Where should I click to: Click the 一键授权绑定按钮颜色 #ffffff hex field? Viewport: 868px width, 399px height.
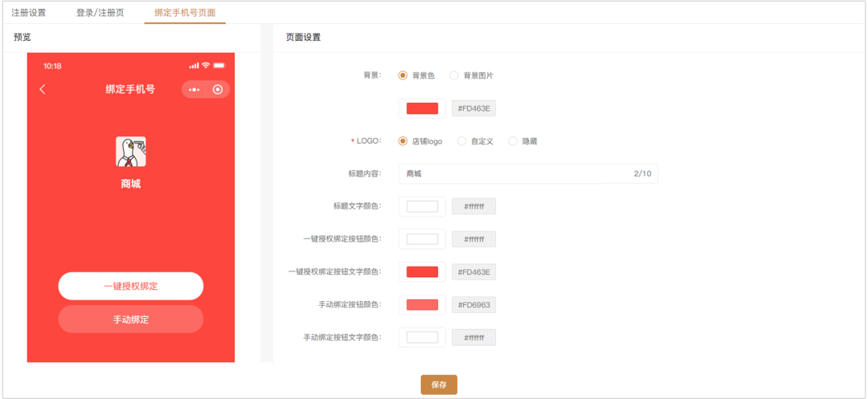[474, 239]
